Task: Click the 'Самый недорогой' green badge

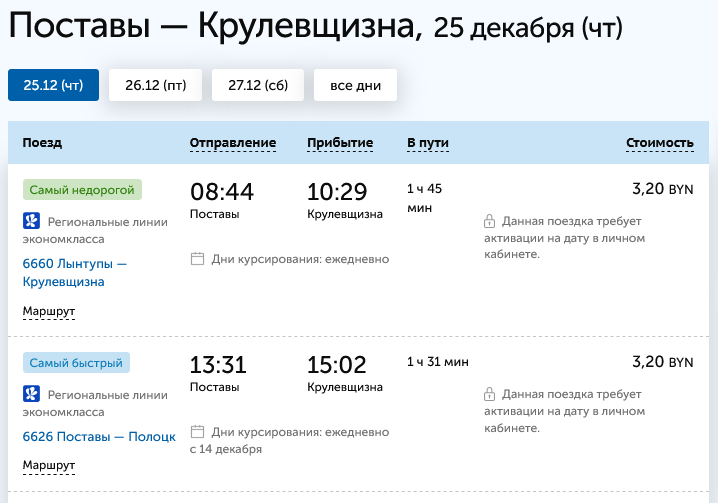Action: [83, 189]
